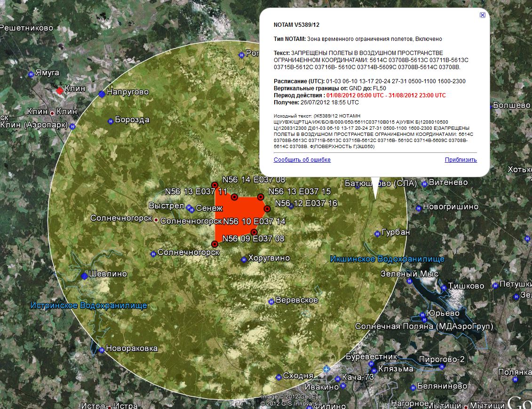Select the Гурбан heliport icon
Image resolution: width=532 pixels, height=409 pixels.
click(377, 233)
